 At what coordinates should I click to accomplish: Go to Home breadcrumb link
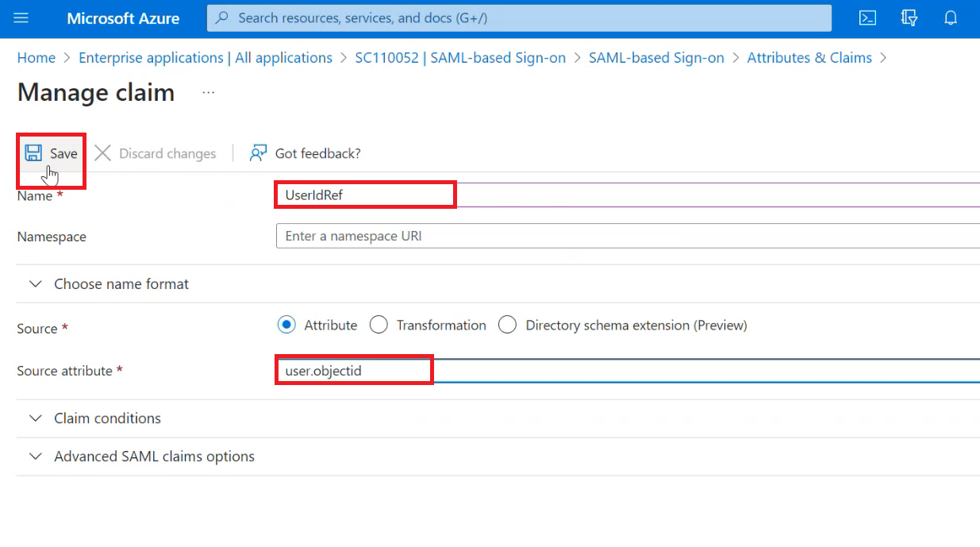(37, 58)
